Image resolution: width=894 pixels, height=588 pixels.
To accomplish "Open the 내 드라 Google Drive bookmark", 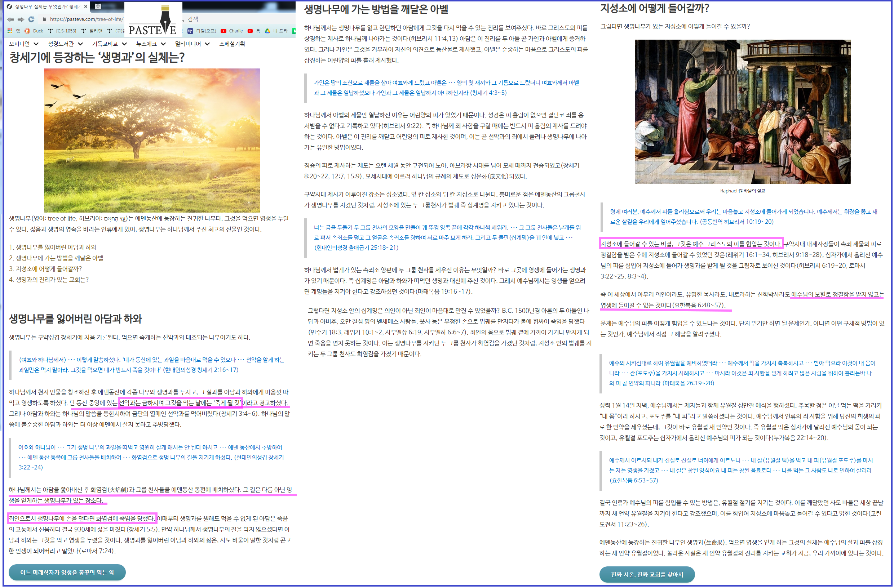I will coord(276,31).
